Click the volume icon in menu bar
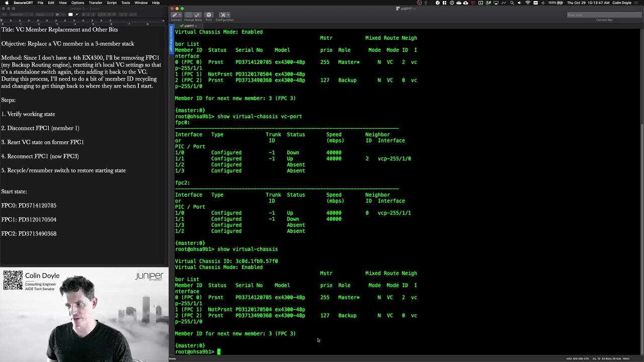Viewport: 644px width, 362px height. coord(520,3)
